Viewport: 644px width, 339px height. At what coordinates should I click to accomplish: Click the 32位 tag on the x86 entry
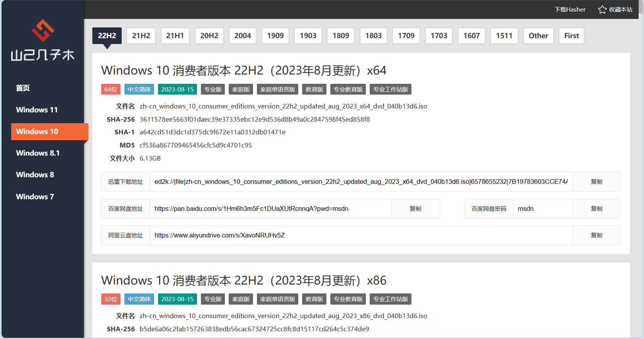[x=111, y=299]
